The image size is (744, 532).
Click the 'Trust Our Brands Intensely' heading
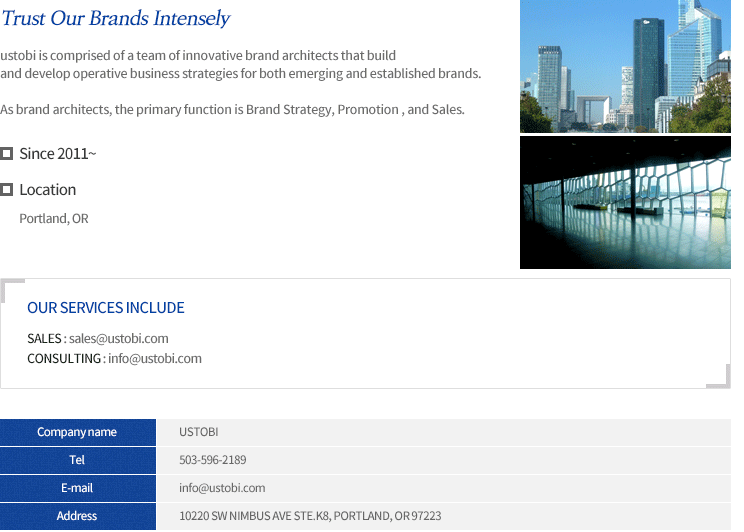coord(115,19)
